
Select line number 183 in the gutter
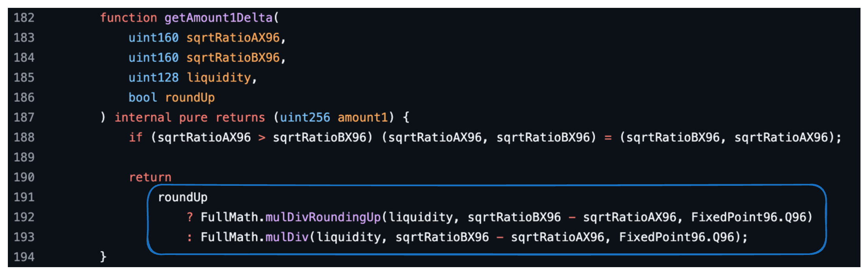[x=24, y=38]
